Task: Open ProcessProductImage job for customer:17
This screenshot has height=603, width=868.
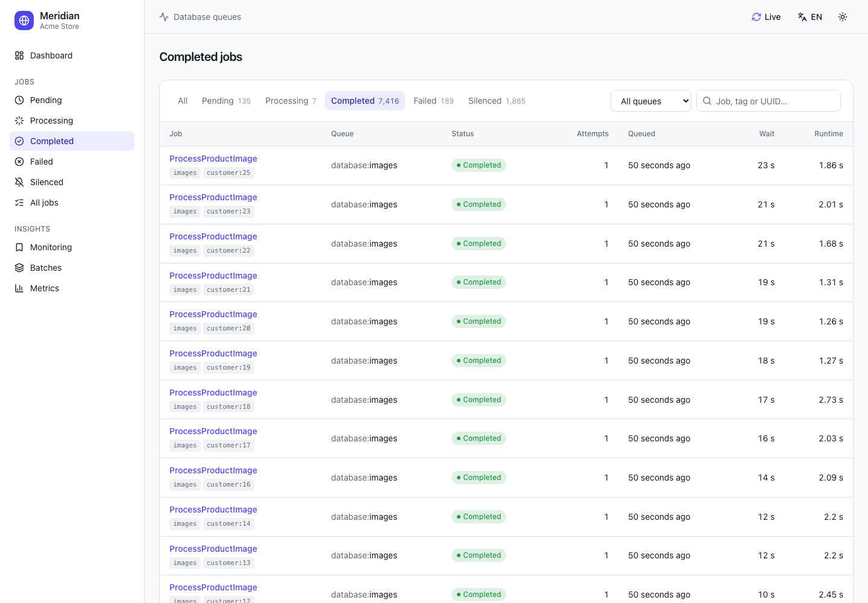Action: (213, 431)
